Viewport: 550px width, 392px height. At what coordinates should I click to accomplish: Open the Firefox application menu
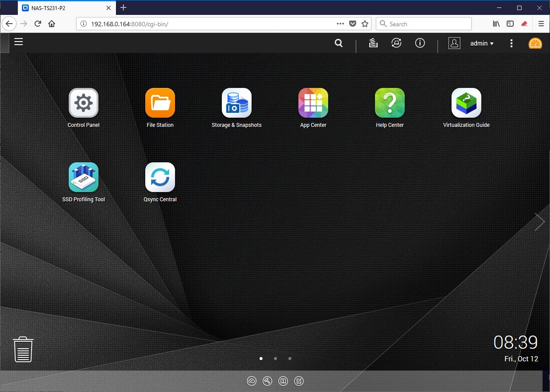(541, 24)
